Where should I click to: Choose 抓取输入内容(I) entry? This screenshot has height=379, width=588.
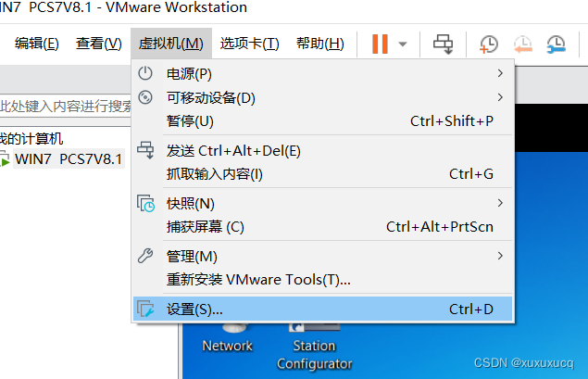pyautogui.click(x=323, y=174)
